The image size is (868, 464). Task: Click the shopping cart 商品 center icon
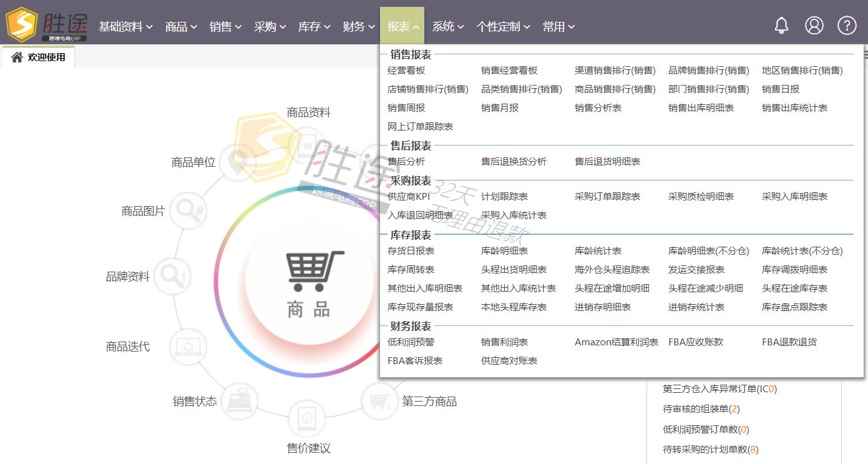tap(309, 281)
